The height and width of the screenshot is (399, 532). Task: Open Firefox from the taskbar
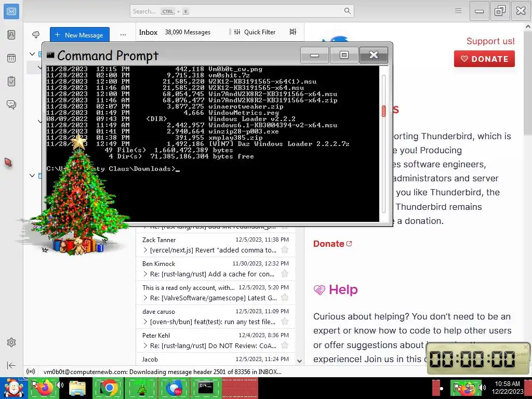[45, 388]
